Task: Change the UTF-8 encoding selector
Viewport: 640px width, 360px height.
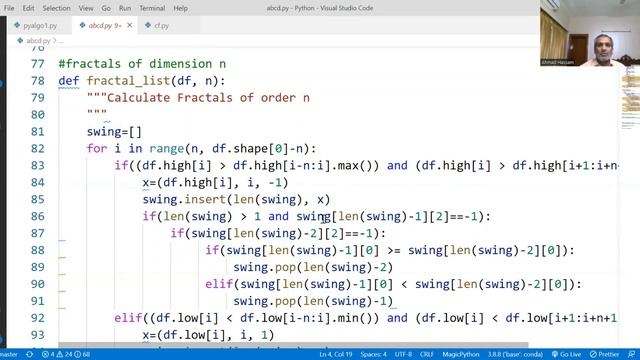Action: [x=403, y=354]
